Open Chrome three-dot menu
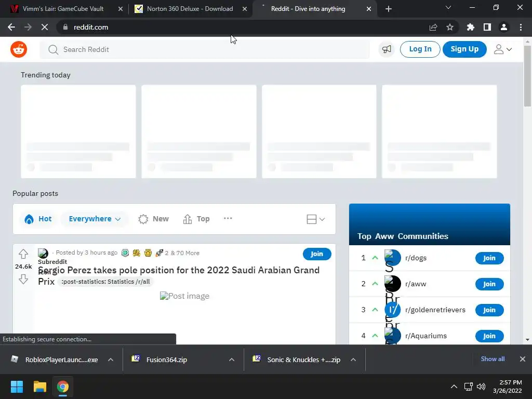The width and height of the screenshot is (532, 399). click(521, 27)
